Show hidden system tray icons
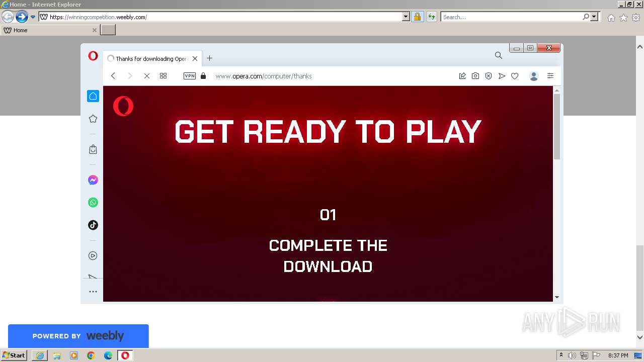 [561, 355]
